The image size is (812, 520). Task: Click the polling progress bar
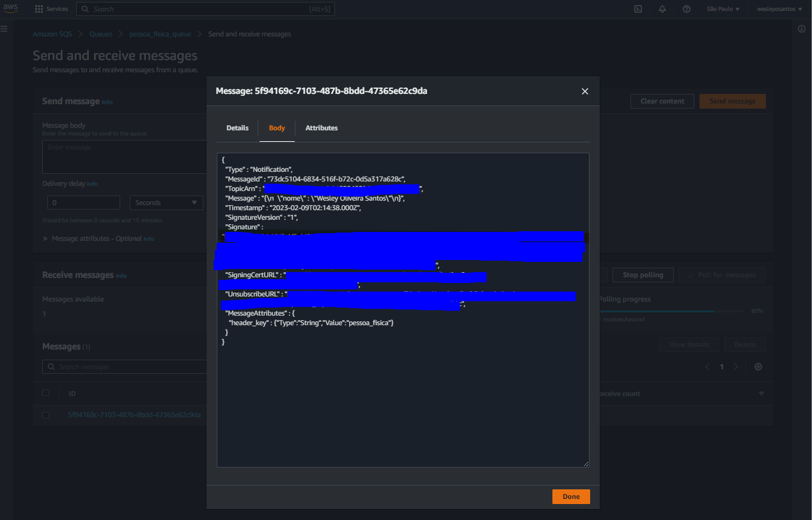pyautogui.click(x=671, y=311)
